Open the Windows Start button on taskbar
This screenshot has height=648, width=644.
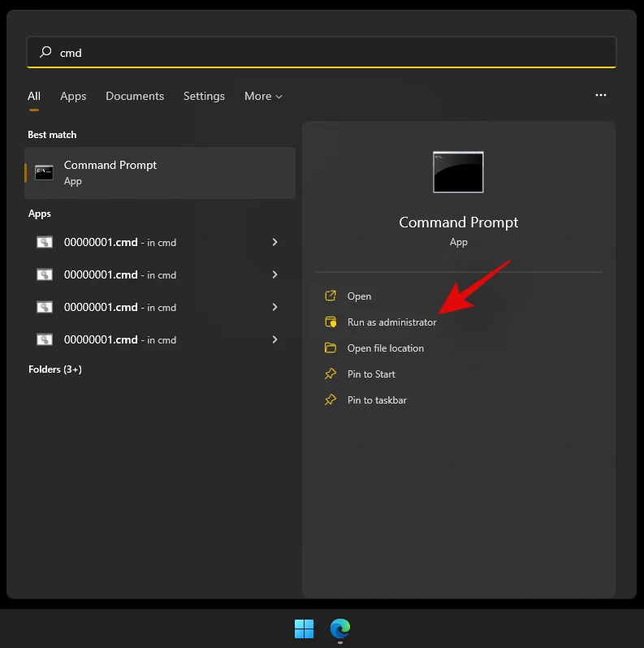point(304,629)
